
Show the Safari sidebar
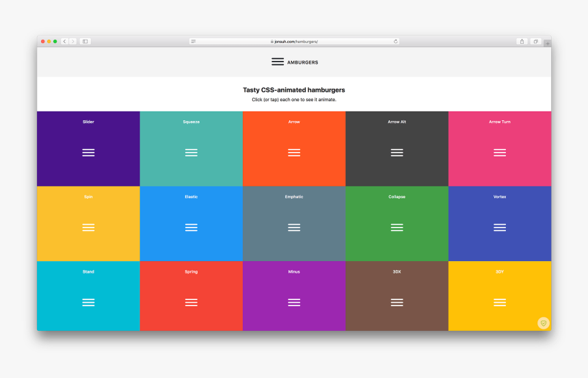[85, 41]
